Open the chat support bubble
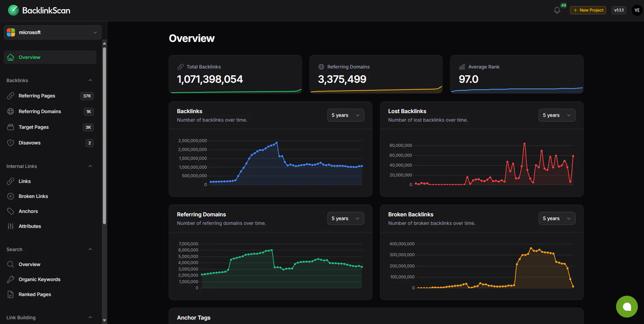Image resolution: width=644 pixels, height=324 pixels. click(627, 307)
